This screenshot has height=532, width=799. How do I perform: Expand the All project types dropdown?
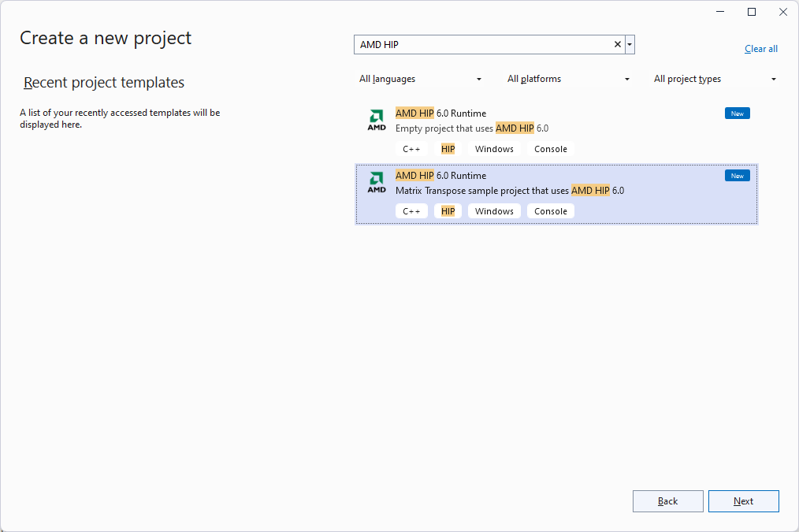(x=715, y=79)
